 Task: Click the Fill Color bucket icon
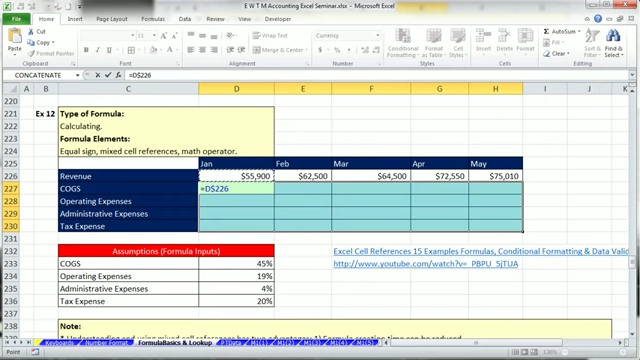click(x=153, y=50)
